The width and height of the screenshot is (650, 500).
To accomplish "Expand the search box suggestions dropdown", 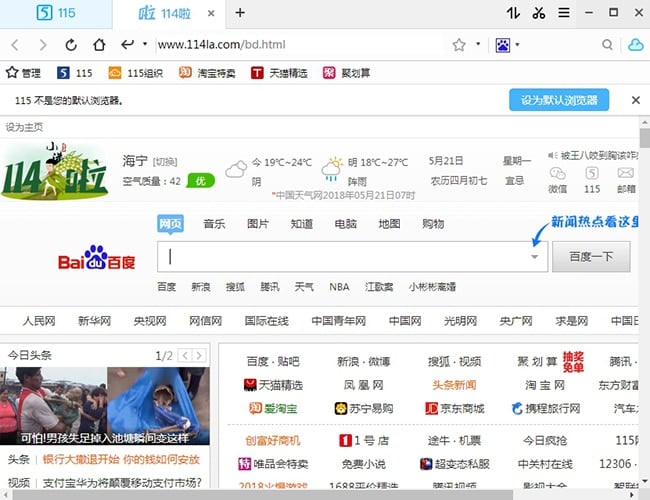I will 535,257.
